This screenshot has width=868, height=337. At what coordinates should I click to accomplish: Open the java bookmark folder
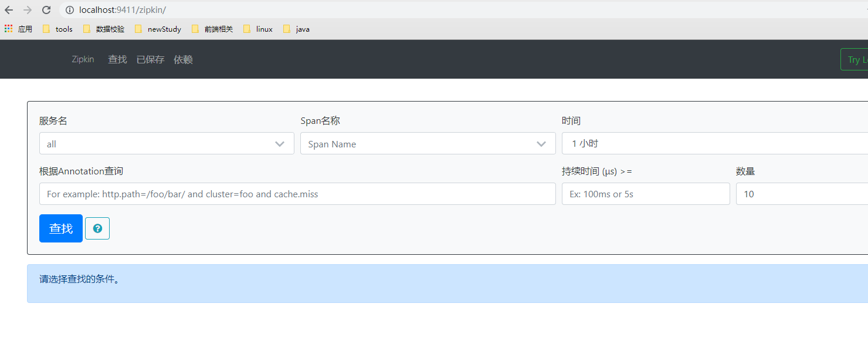coord(296,29)
